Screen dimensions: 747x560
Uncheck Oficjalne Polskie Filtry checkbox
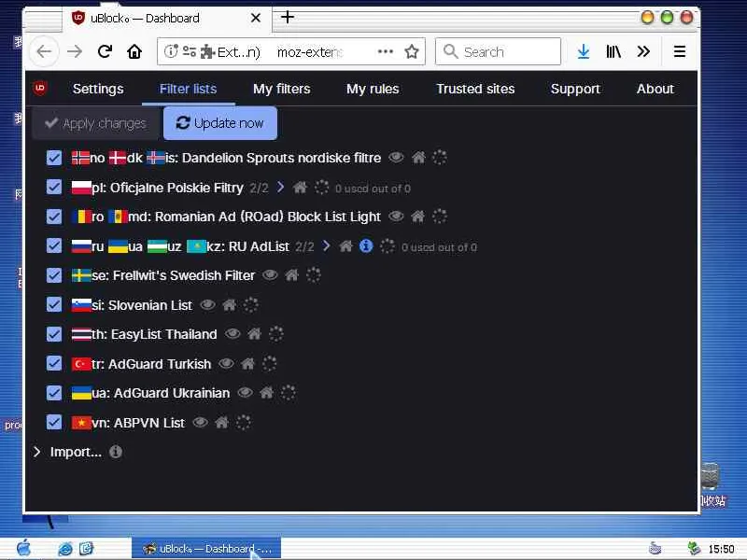54,188
